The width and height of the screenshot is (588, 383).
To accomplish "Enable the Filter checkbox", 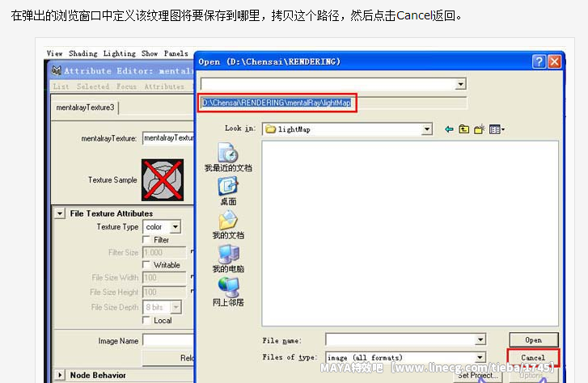I will [x=146, y=239].
